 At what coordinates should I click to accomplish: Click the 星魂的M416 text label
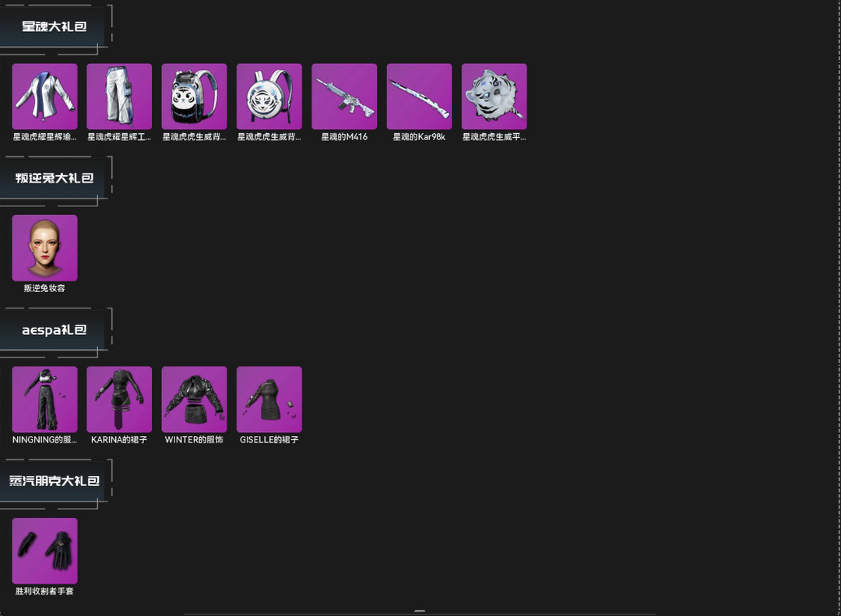tap(344, 137)
